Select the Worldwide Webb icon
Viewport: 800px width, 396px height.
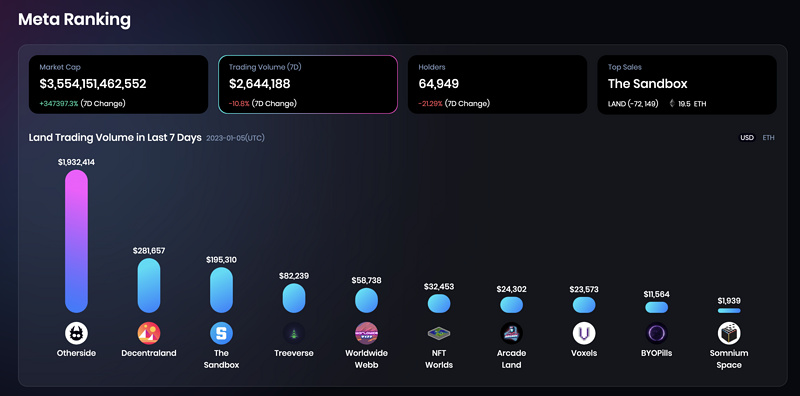click(366, 333)
